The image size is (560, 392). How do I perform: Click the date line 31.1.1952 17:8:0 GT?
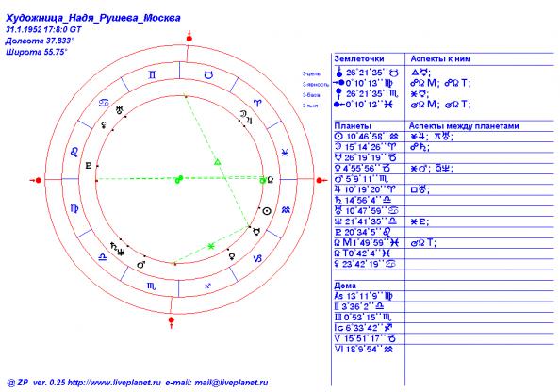tap(43, 29)
